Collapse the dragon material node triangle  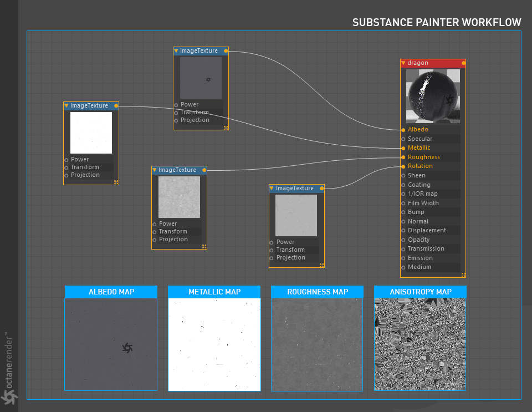point(403,63)
